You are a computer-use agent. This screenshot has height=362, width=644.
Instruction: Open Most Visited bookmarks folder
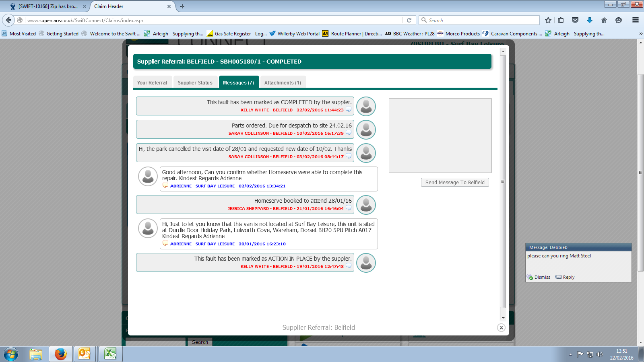[19, 34]
